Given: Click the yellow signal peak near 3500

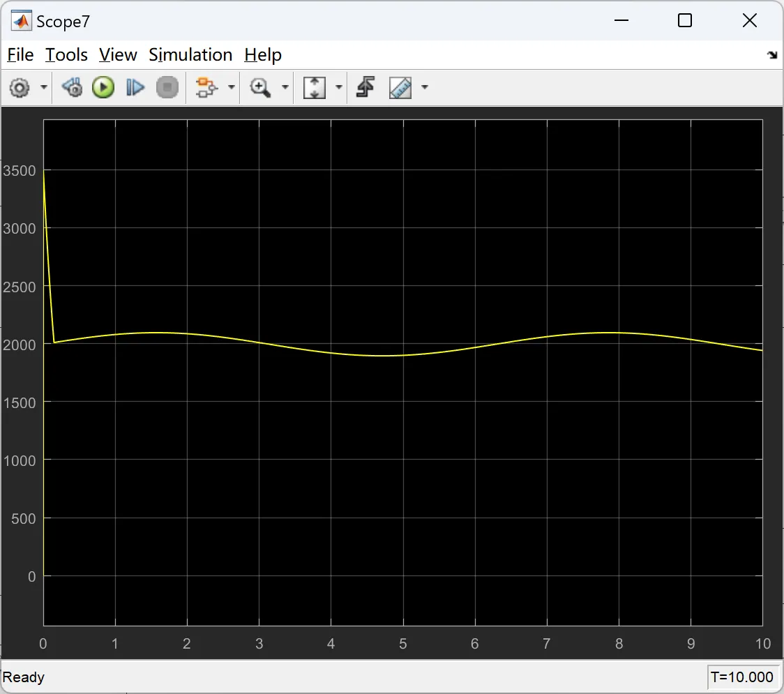Looking at the screenshot, I should [44, 172].
